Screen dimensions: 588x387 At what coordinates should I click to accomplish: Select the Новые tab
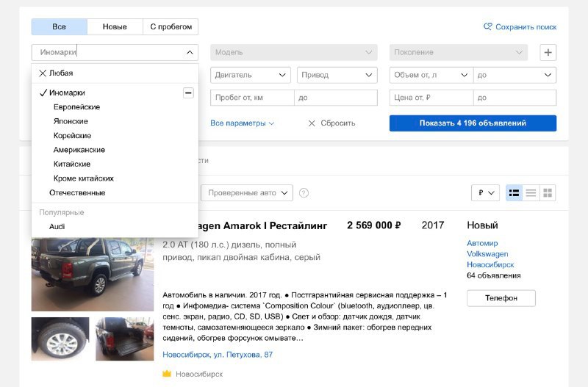(x=115, y=26)
